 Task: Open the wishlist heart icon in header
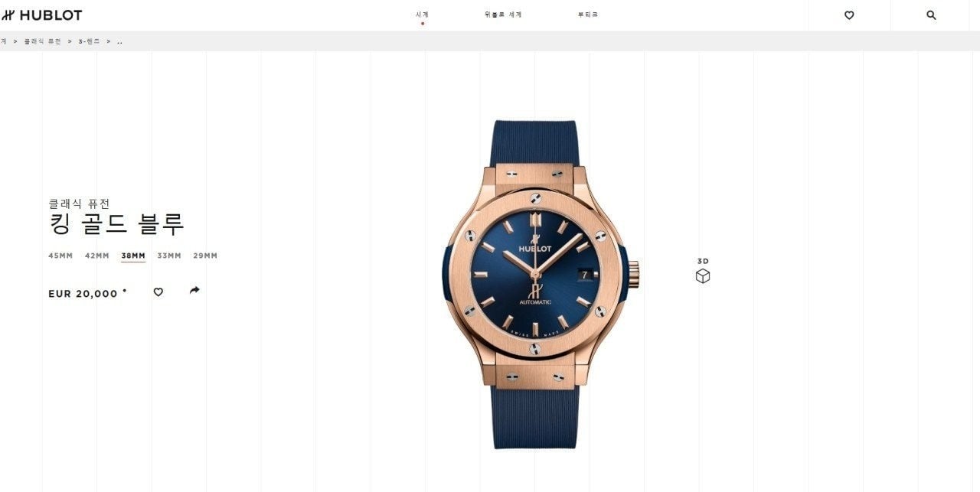[849, 15]
